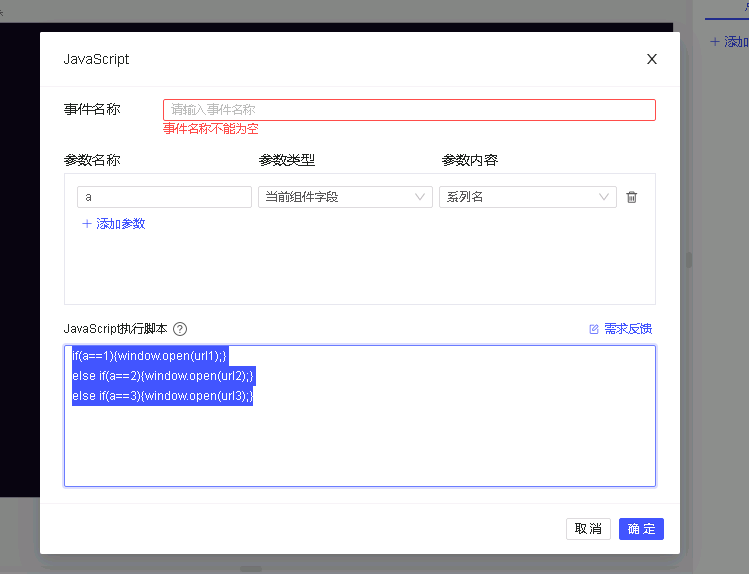Click script line 'if(a==1){window.open(url1);}'
This screenshot has width=749, height=574.
150,356
